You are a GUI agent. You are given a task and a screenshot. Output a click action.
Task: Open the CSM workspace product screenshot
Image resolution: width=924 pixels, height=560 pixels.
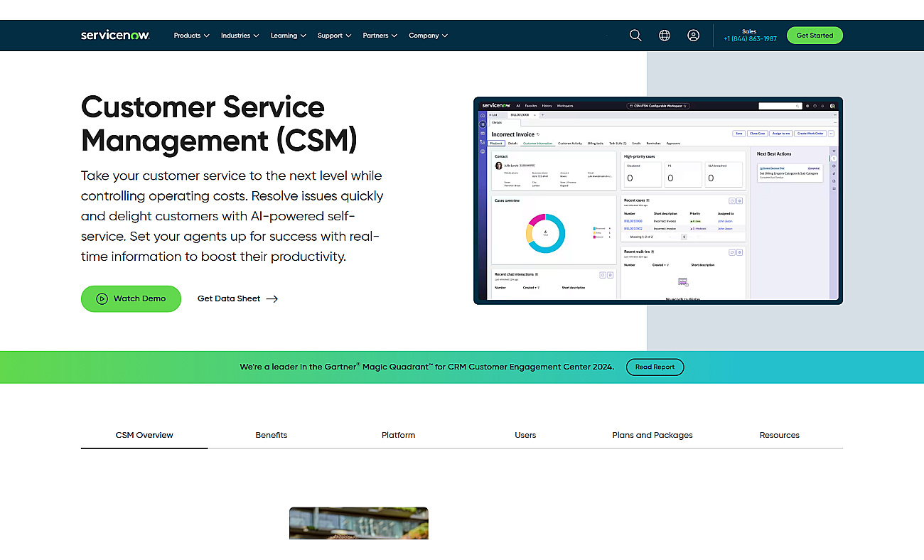658,200
